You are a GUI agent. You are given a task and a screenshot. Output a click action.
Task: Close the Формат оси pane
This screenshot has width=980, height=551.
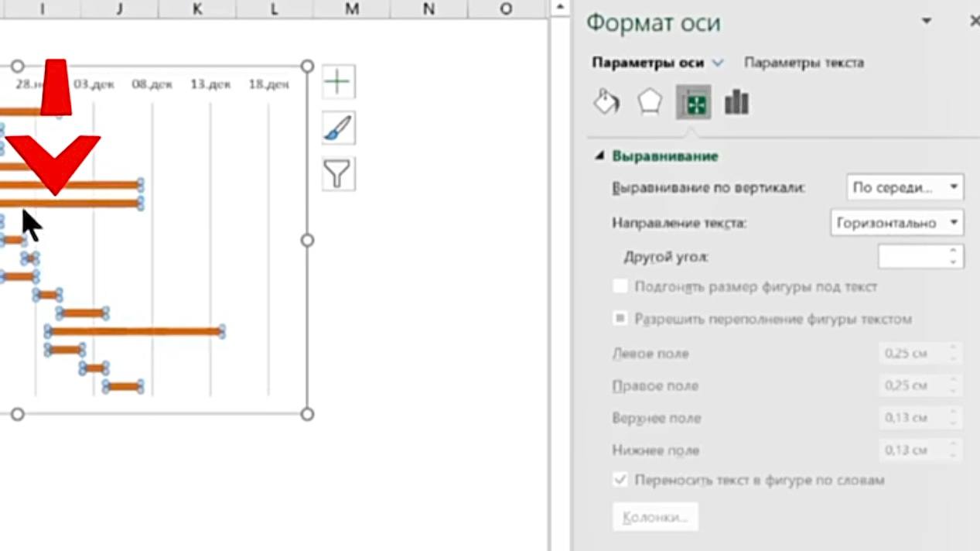point(974,22)
